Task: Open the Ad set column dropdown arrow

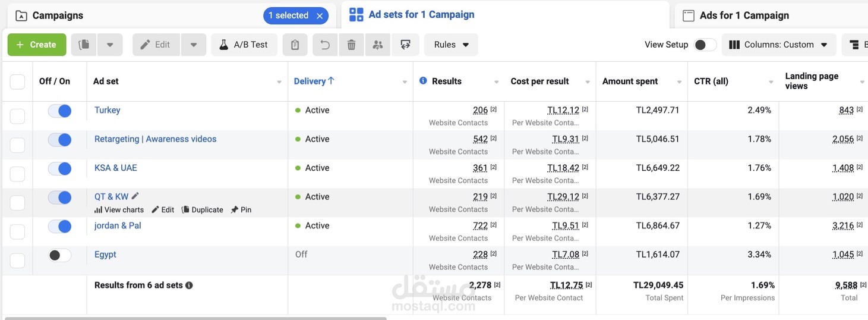Action: click(279, 82)
